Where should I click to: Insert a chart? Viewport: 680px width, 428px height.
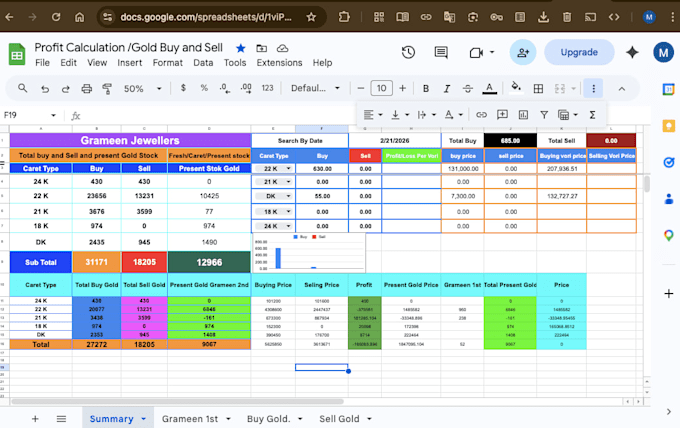point(523,114)
